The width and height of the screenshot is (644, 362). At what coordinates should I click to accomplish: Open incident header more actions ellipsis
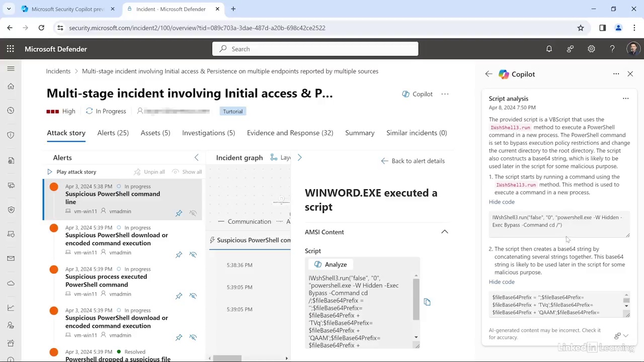445,94
